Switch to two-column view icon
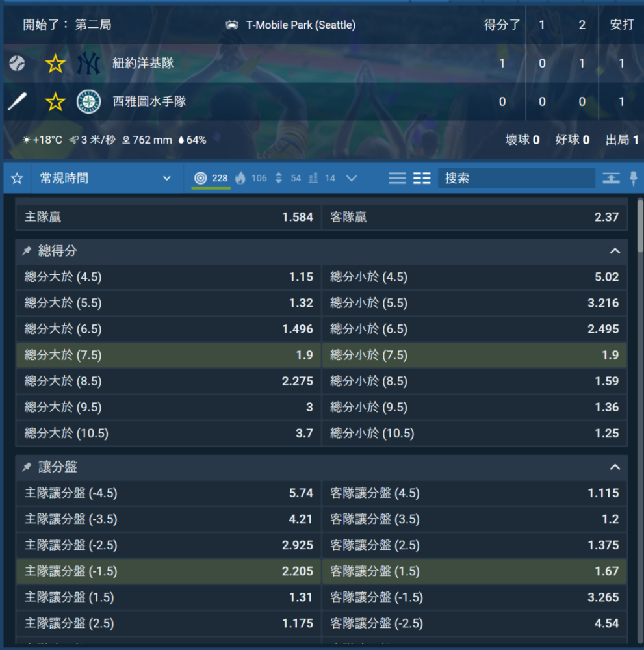 tap(422, 178)
